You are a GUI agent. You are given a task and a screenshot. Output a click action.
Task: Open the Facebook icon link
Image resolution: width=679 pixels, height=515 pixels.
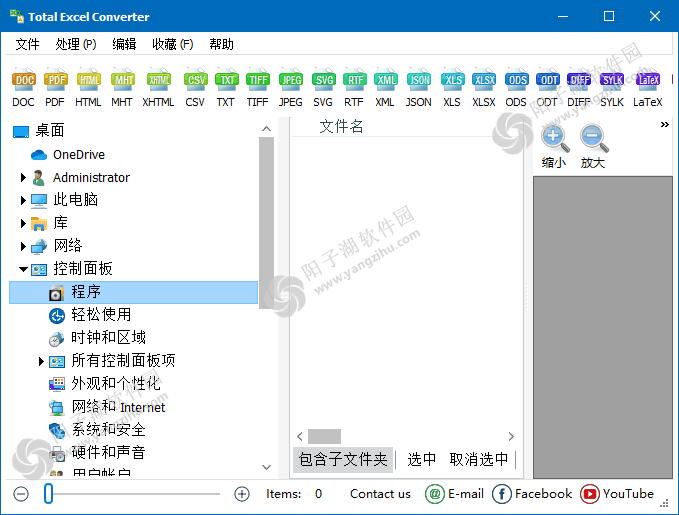(x=501, y=494)
